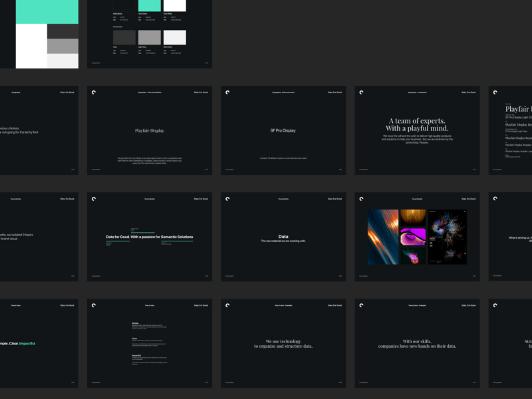
Task: Click 'With our skills, companies' text
Action: coord(417,344)
